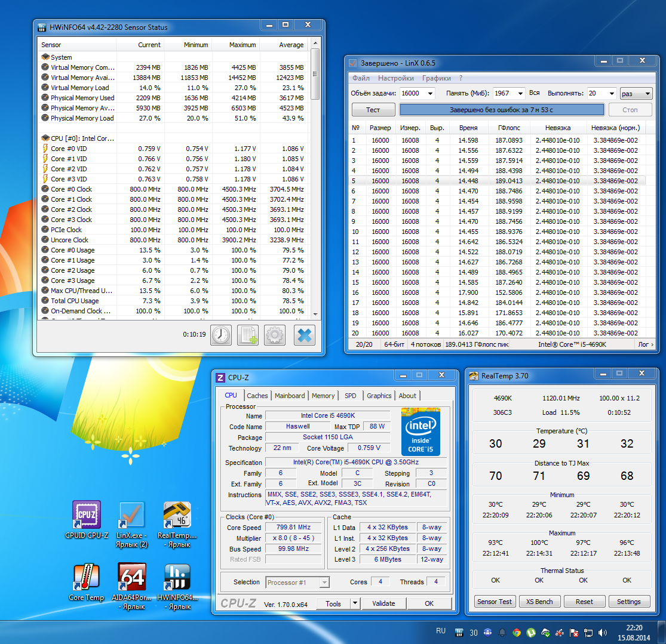Switch to CPU-Z Mainboard tab
Image resolution: width=666 pixels, height=644 pixels.
290,396
